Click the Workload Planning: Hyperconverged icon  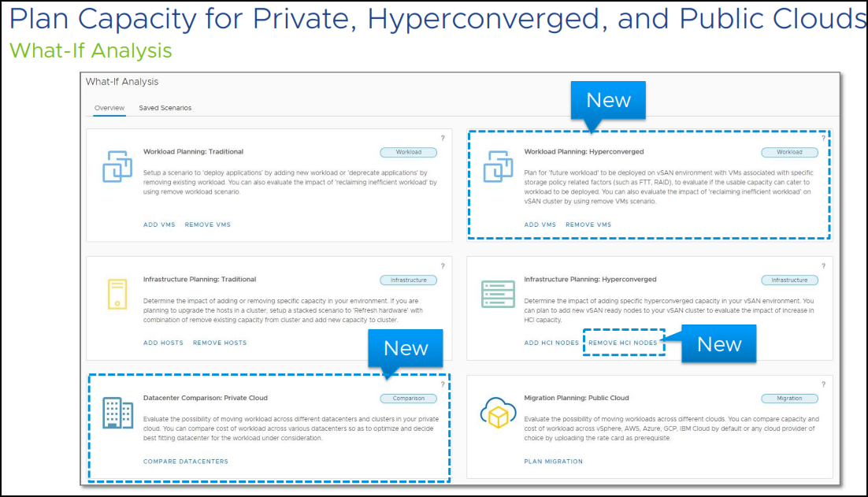coord(499,166)
